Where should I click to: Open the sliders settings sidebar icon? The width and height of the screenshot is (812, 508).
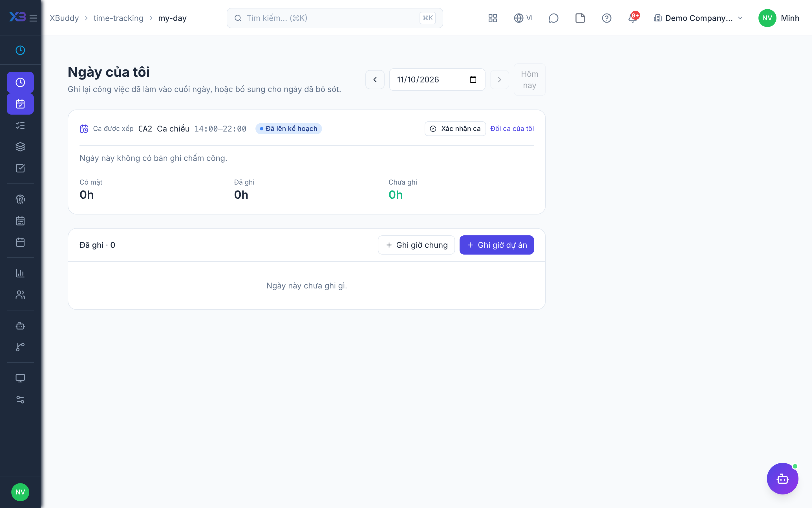[20, 399]
